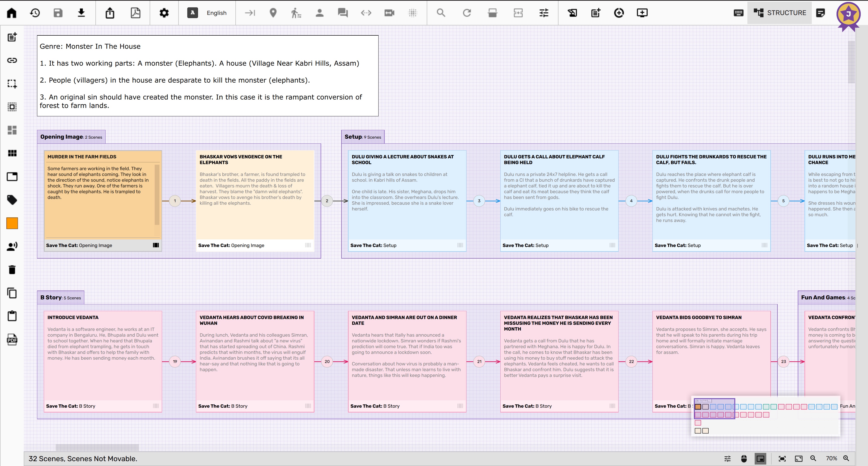Toggle the minimap preview button
868x466 pixels.
[760, 458]
